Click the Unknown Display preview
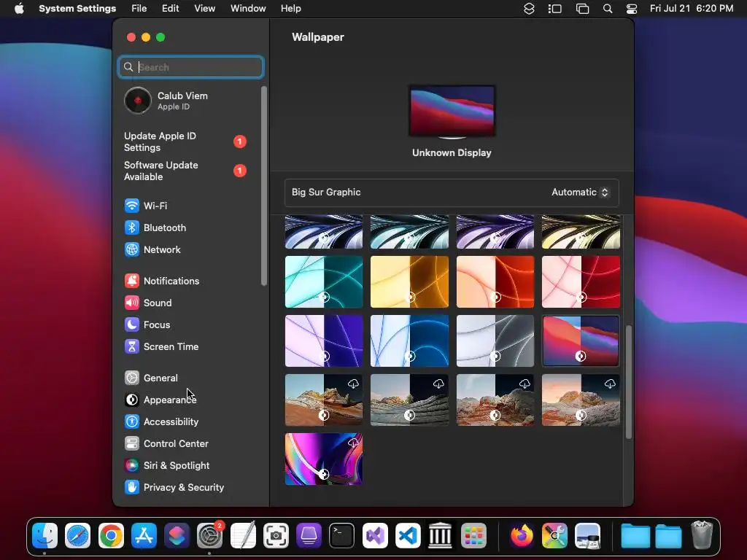Screen dimensions: 747x560 click(x=452, y=112)
